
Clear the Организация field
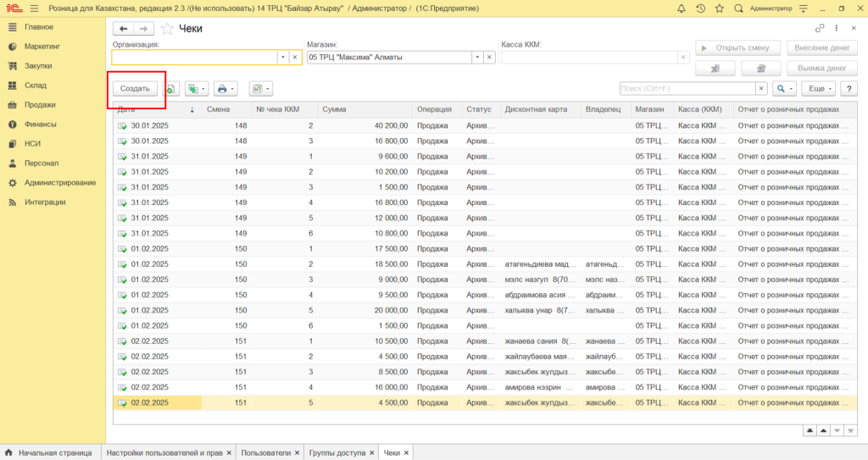pyautogui.click(x=295, y=57)
